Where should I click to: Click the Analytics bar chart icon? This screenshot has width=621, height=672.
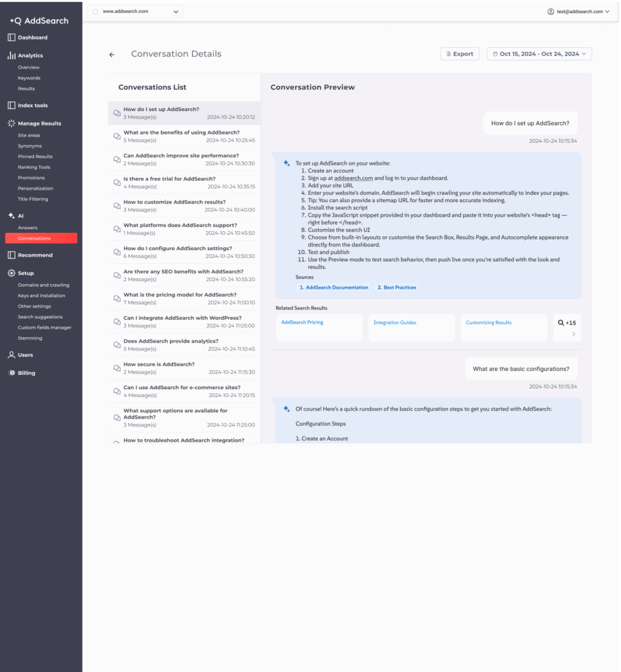tap(11, 56)
